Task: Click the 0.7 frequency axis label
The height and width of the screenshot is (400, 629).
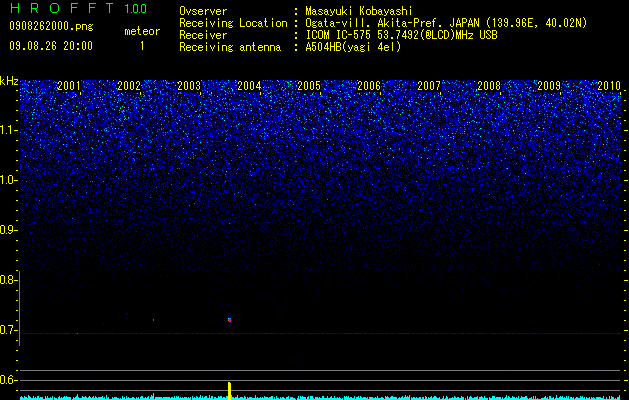Action: [x=8, y=330]
